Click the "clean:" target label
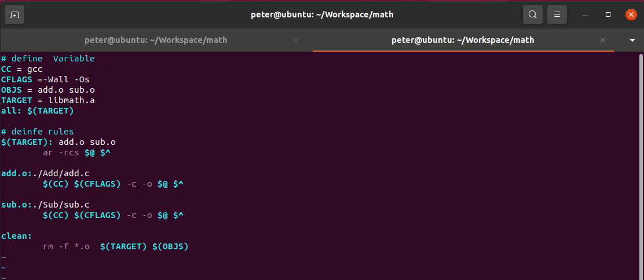The height and width of the screenshot is (280, 644). (16, 236)
